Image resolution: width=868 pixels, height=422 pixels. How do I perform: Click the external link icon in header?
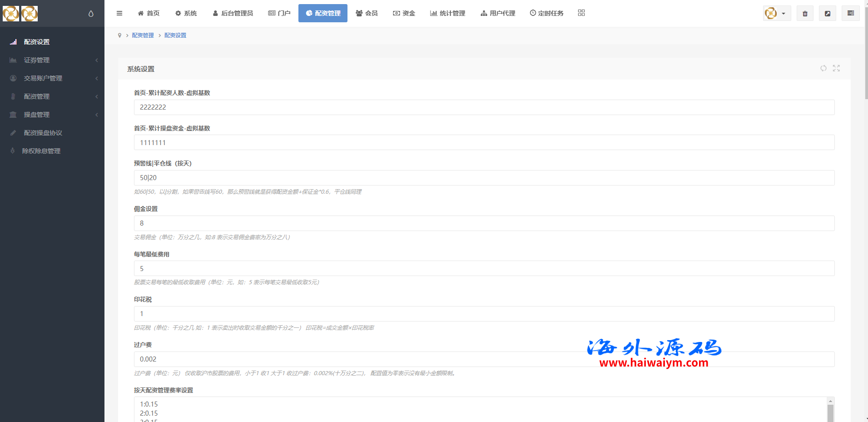point(828,14)
